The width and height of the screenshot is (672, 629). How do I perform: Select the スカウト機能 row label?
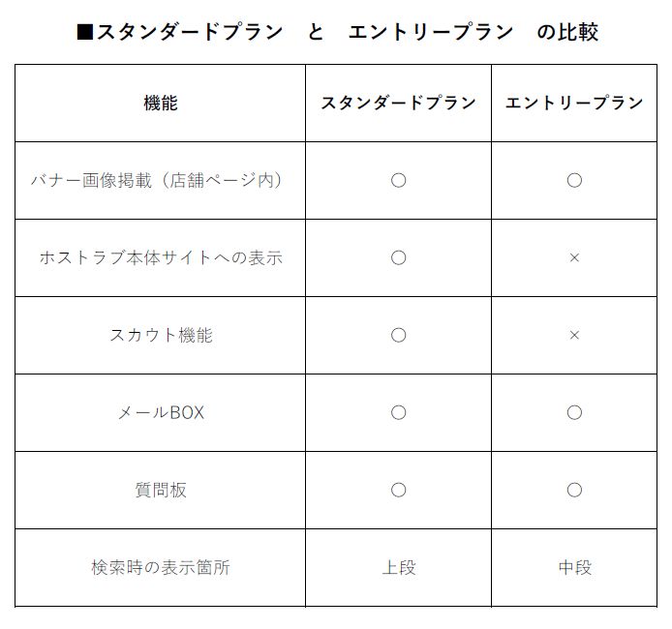pos(161,335)
